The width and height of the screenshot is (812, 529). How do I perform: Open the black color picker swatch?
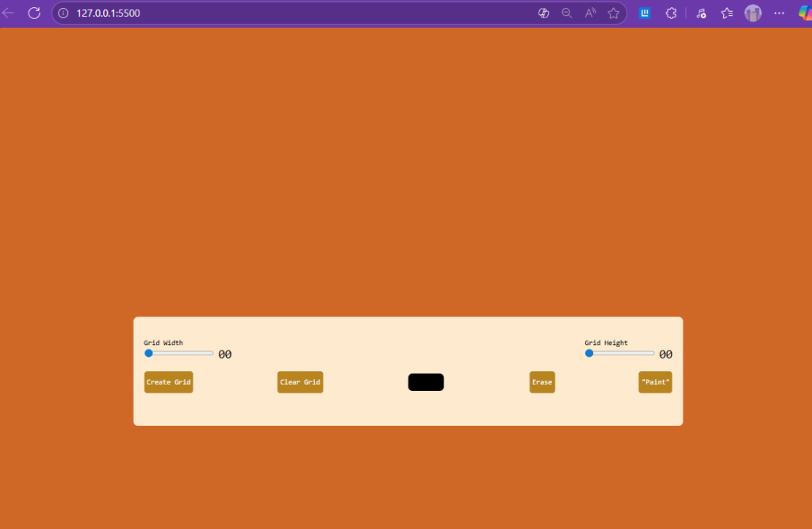click(426, 382)
